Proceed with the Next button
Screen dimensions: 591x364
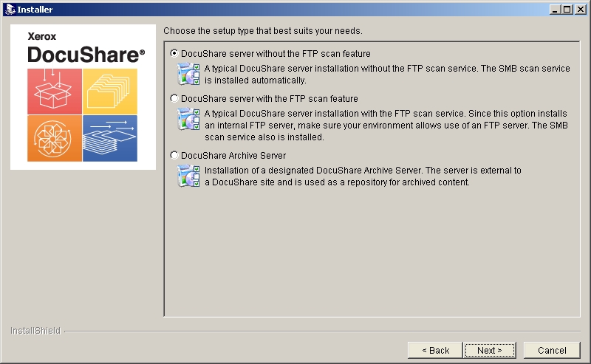tap(490, 351)
